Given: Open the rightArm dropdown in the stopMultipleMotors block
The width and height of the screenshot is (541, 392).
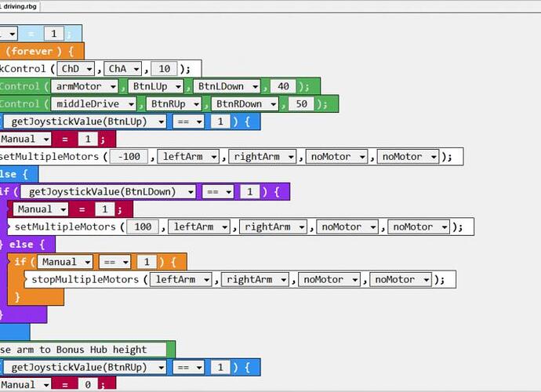Looking at the screenshot, I should coord(255,280).
